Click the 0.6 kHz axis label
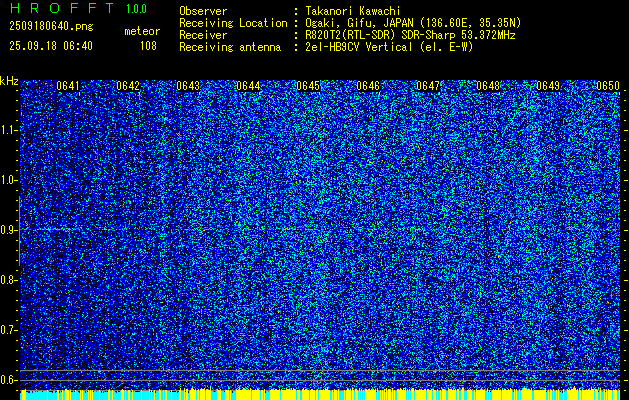The image size is (629, 400). pos(8,380)
